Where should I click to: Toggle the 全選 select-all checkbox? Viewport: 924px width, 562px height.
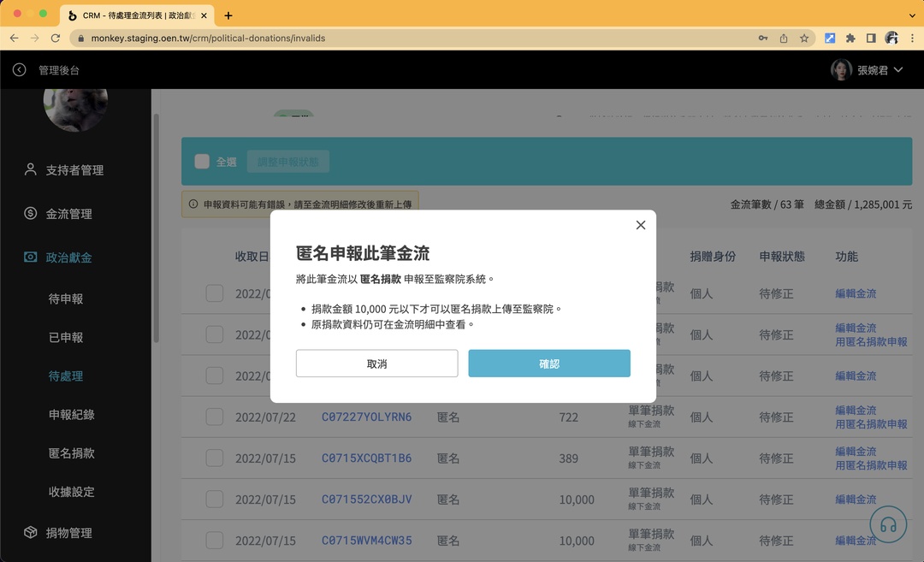click(x=202, y=162)
